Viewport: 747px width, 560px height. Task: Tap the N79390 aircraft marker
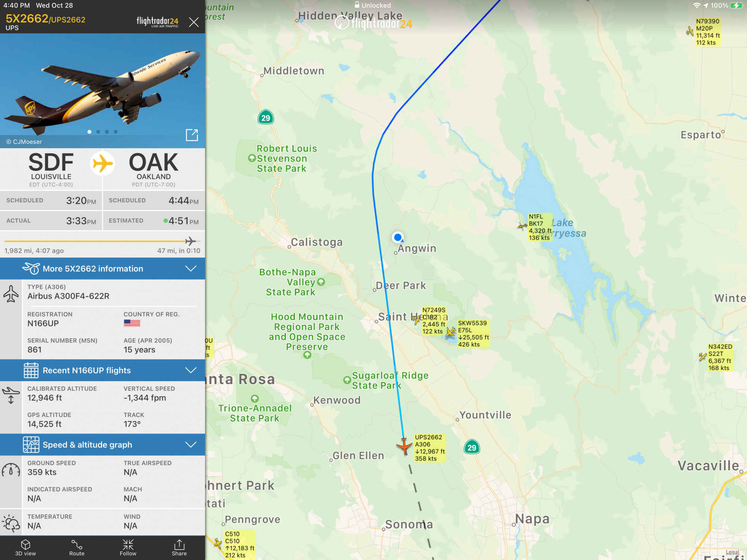tap(689, 31)
